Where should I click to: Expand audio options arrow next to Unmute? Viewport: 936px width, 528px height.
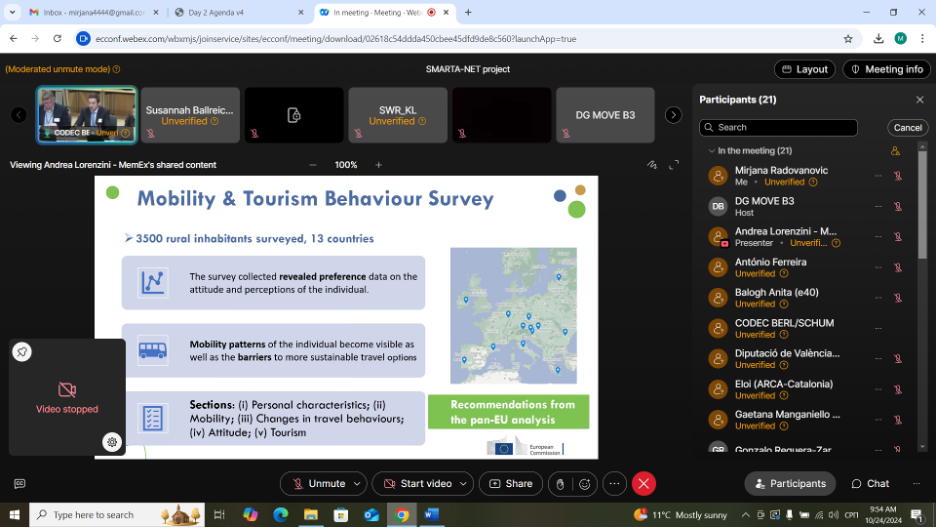pos(357,484)
